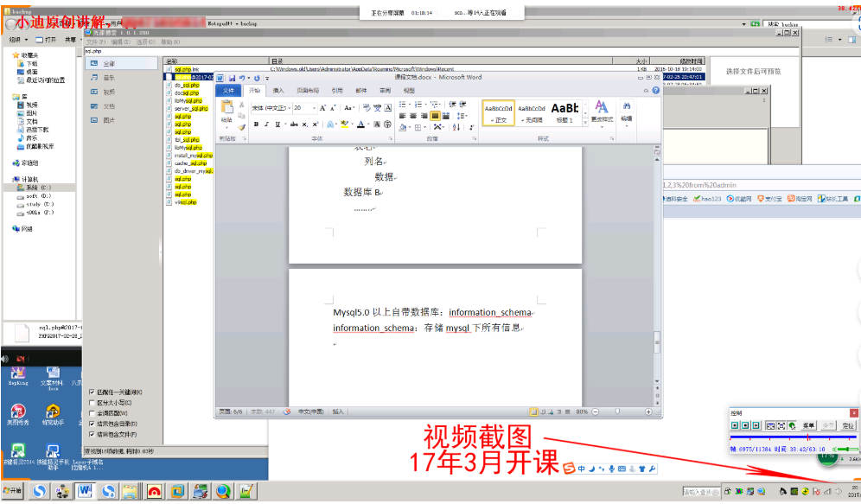861x504 pixels.
Task: Click the Format Painter icon
Action: tap(241, 126)
